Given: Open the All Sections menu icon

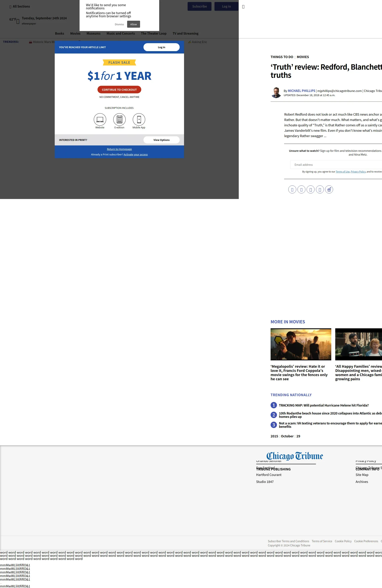Looking at the screenshot, I should pos(10,7).
